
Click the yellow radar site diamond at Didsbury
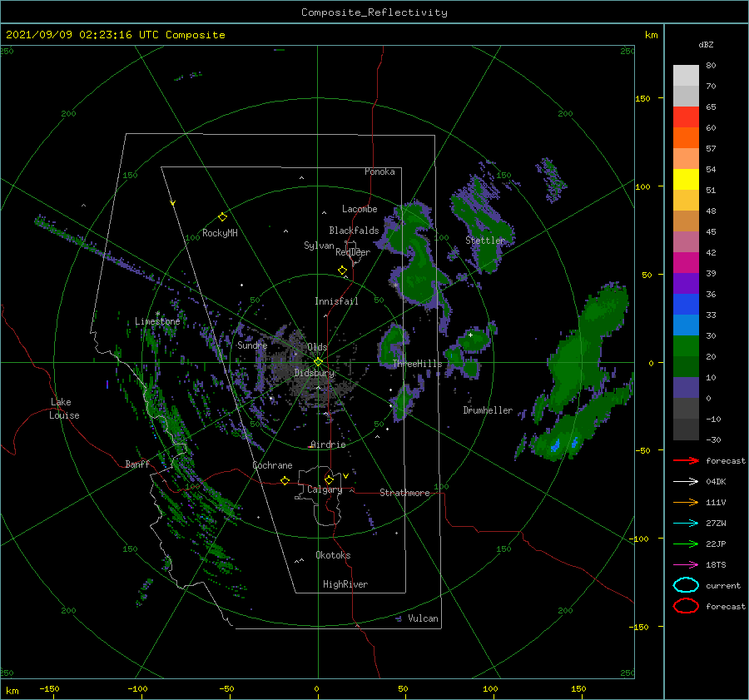[x=318, y=362]
